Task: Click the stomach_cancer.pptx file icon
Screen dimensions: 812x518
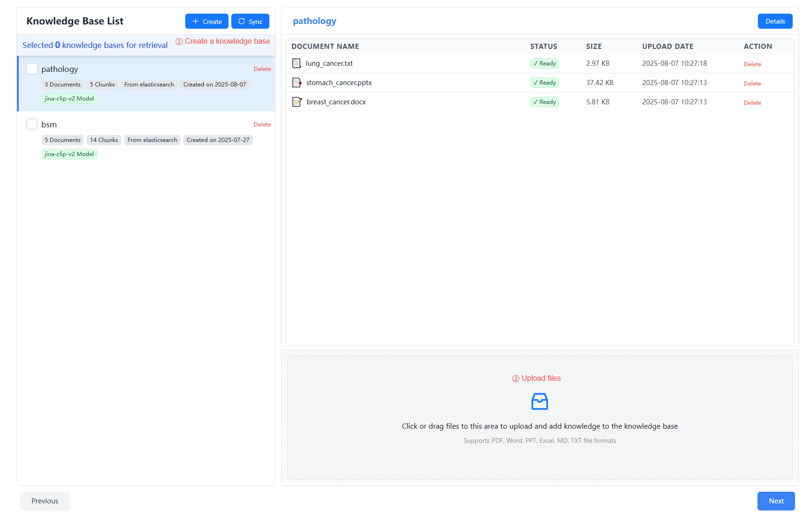Action: point(297,83)
